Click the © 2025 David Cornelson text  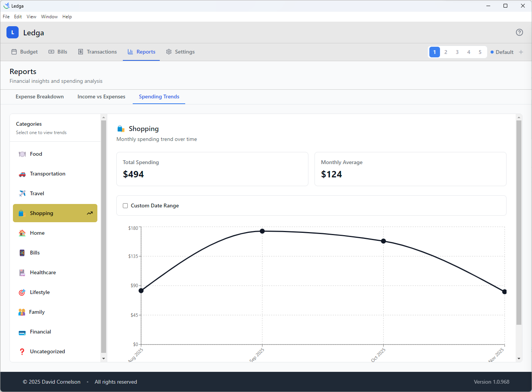coord(51,382)
